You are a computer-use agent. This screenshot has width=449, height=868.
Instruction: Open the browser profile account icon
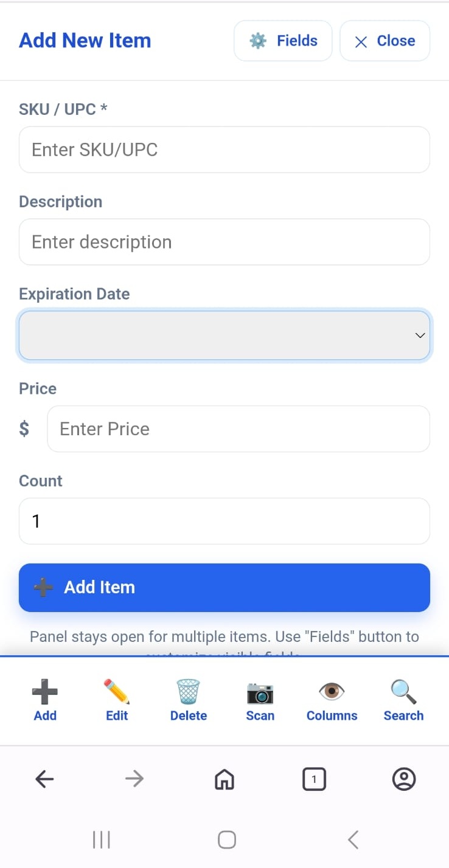click(x=404, y=779)
